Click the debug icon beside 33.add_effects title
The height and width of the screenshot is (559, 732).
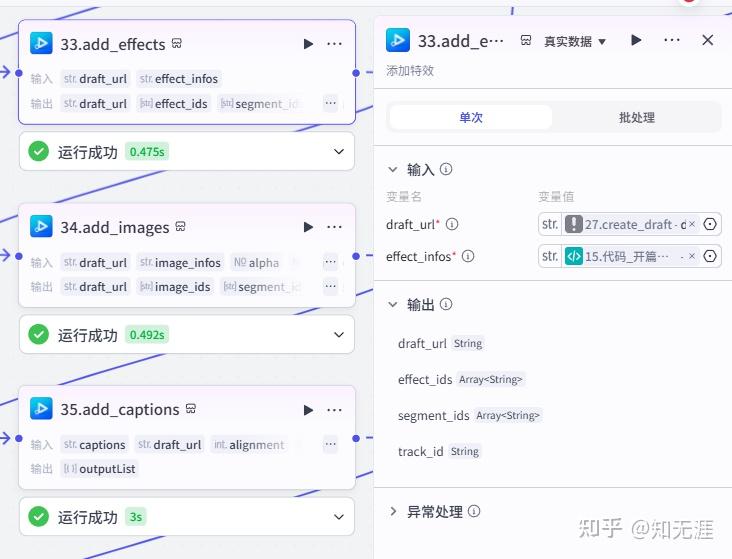[176, 43]
